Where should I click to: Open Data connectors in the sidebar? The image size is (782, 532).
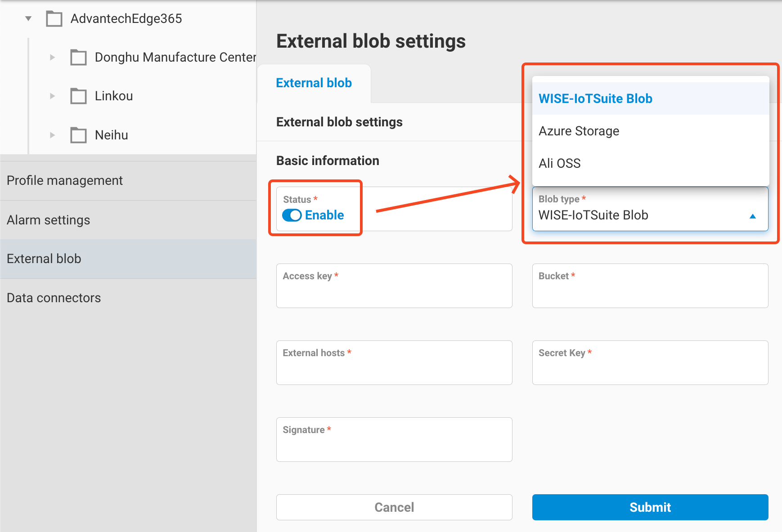pyautogui.click(x=54, y=297)
